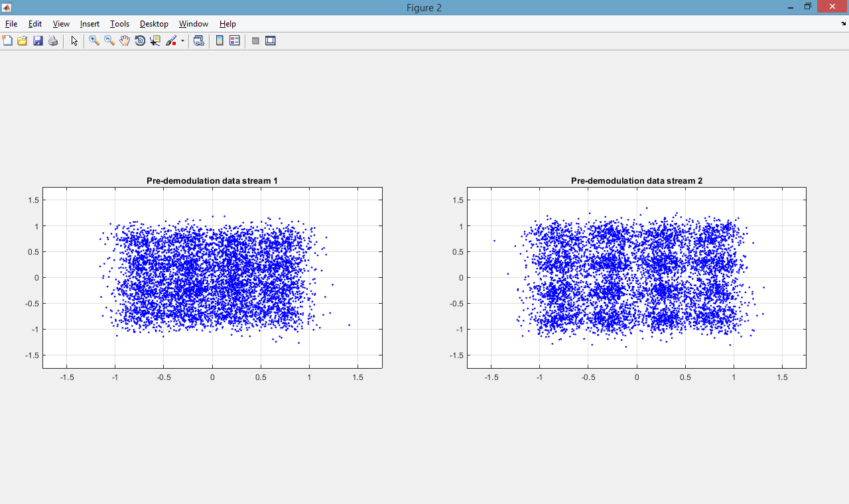The height and width of the screenshot is (504, 849).
Task: Open the File menu
Action: [11, 24]
